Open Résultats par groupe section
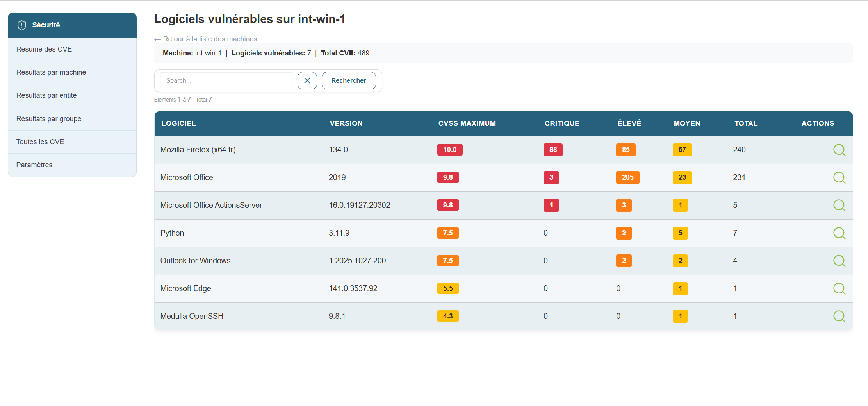 pos(49,119)
